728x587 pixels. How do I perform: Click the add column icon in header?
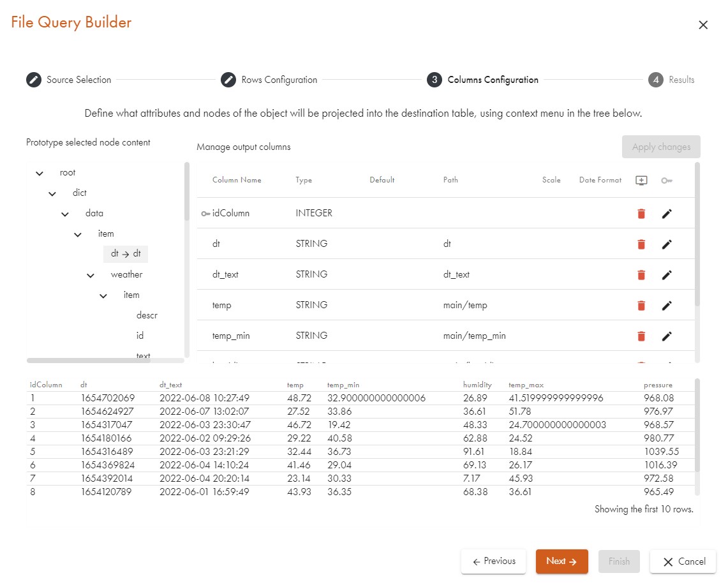point(641,181)
